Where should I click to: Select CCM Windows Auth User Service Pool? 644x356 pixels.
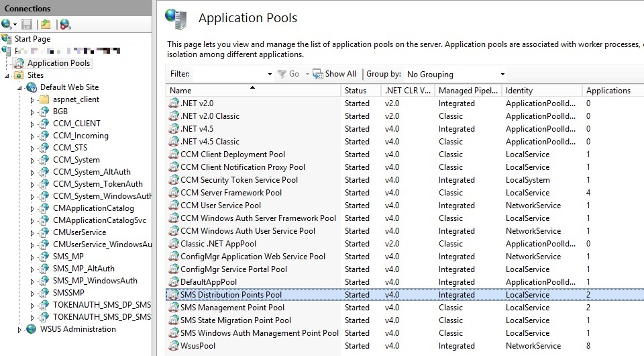(x=405, y=231)
